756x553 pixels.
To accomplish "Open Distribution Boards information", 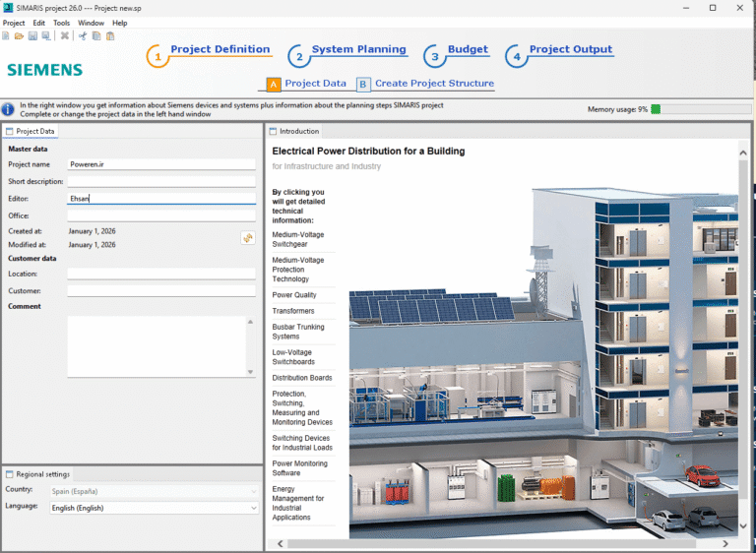I will pos(302,378).
